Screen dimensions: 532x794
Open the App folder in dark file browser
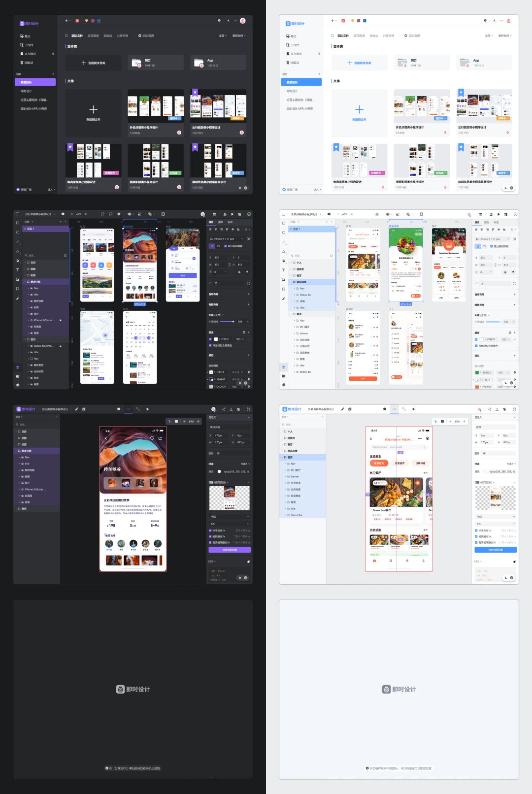tap(218, 63)
